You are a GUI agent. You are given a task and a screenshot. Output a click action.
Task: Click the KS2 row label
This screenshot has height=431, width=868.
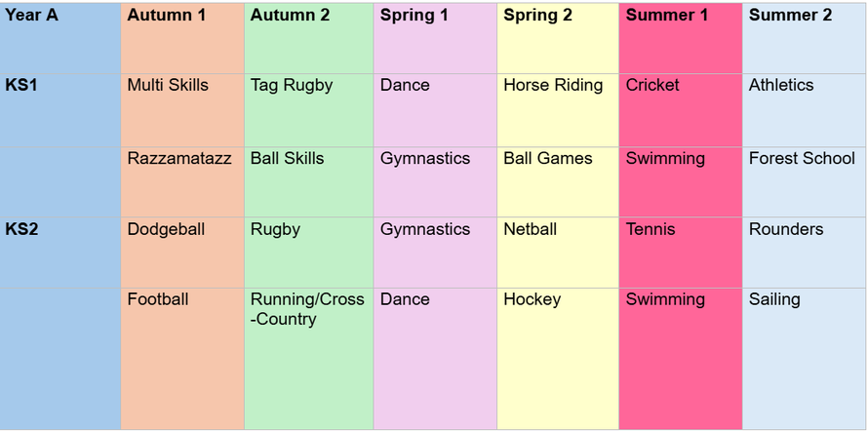pos(21,229)
